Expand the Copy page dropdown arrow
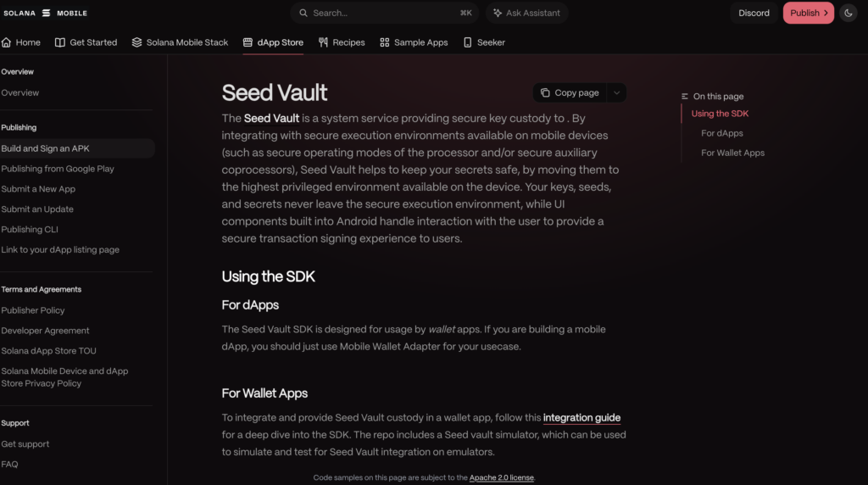868x485 pixels. (x=617, y=92)
